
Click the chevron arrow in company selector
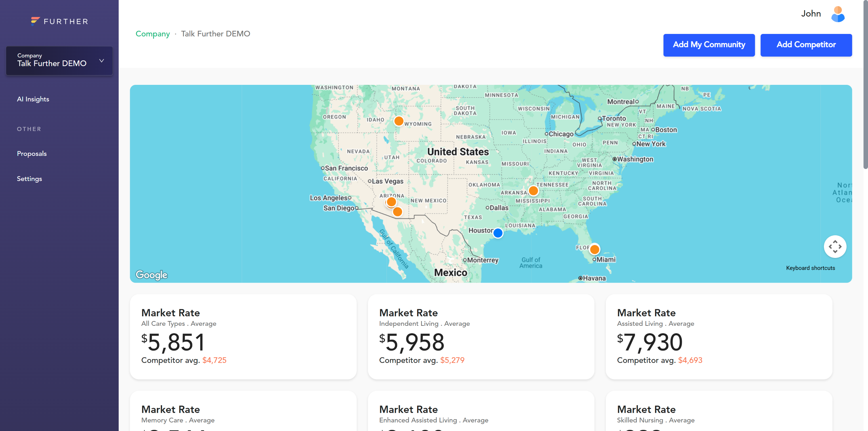[101, 60]
